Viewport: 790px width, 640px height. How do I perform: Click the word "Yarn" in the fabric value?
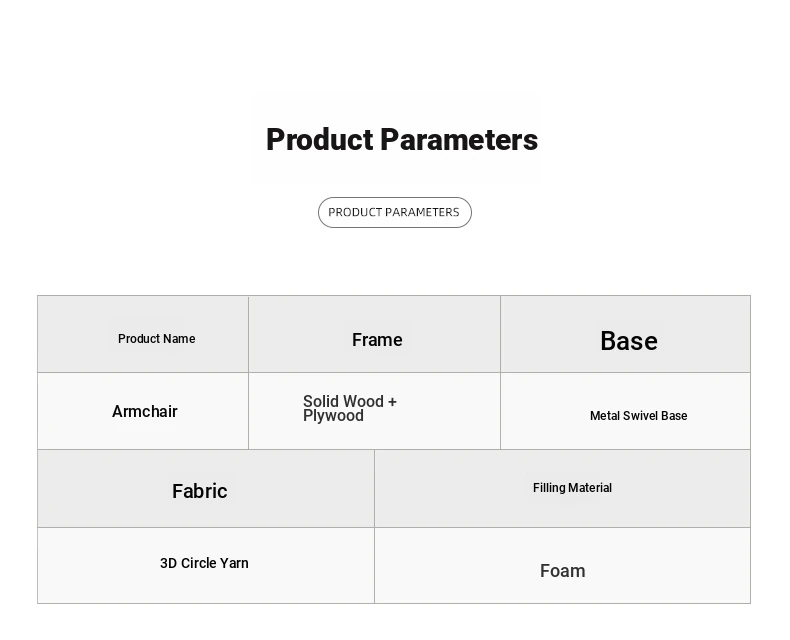coord(233,564)
